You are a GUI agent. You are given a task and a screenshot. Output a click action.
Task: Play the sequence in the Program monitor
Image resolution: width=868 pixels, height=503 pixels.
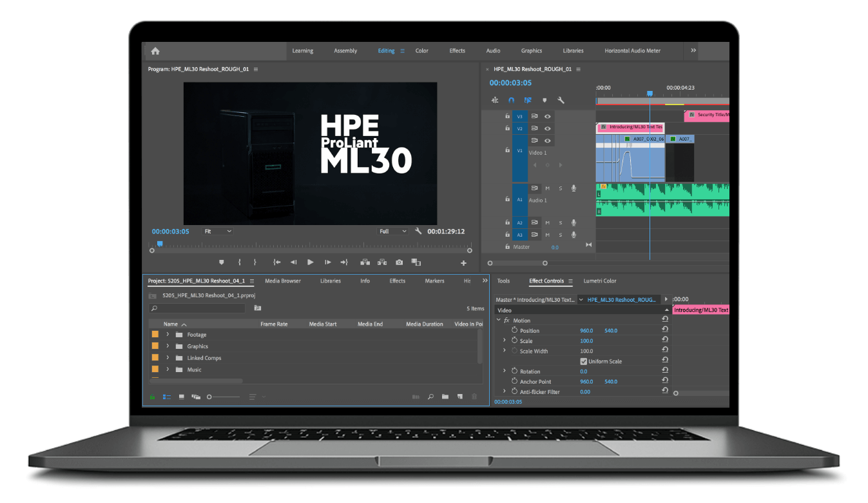pyautogui.click(x=311, y=262)
